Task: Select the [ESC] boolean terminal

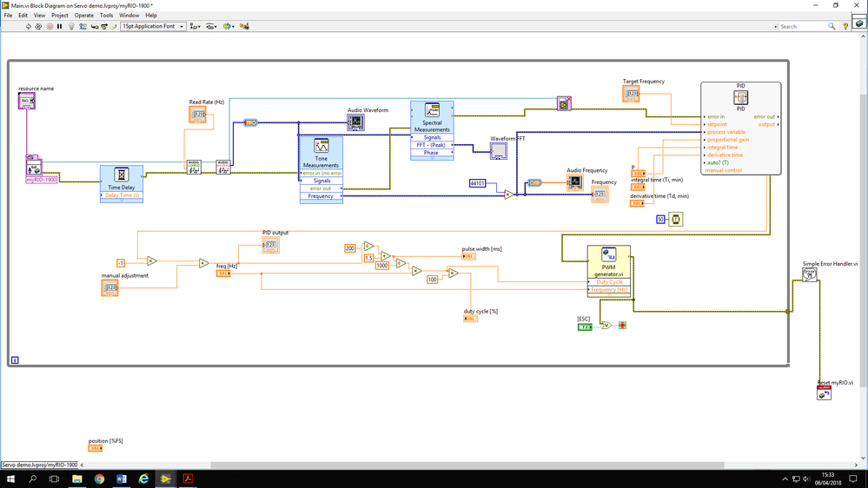Action: tap(585, 327)
